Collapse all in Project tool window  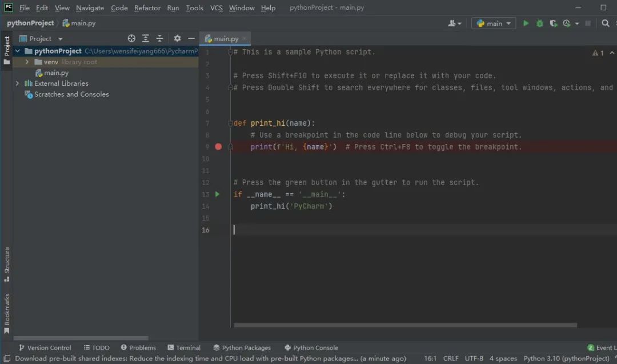(x=159, y=38)
